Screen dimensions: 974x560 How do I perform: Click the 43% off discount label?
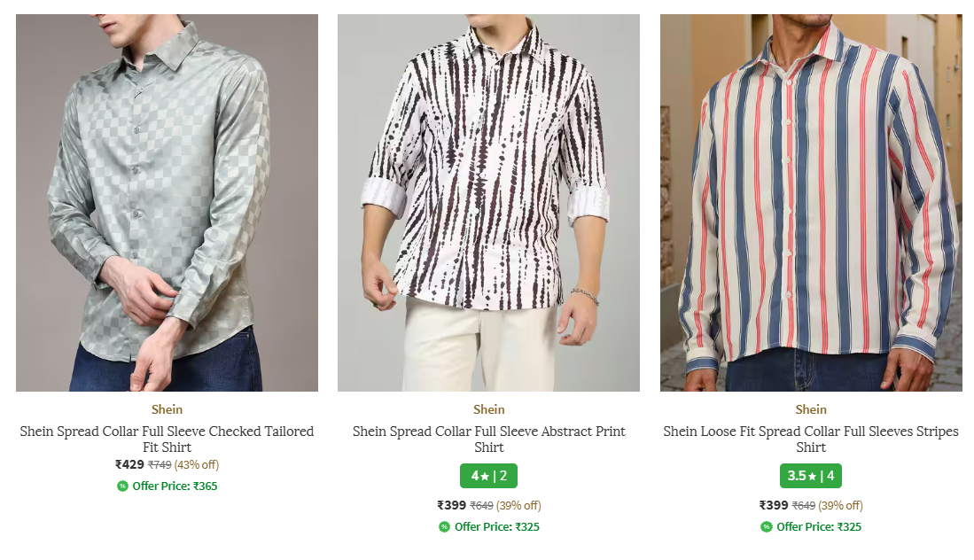(196, 464)
